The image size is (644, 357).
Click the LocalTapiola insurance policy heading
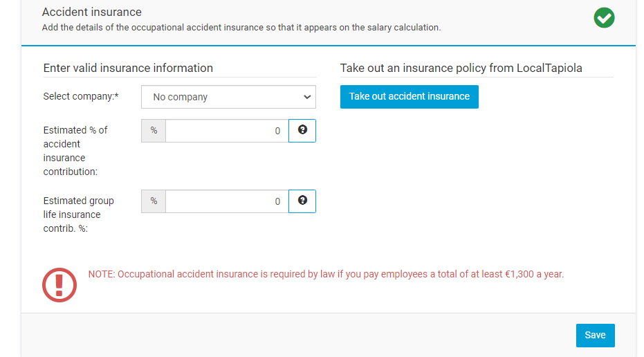[x=461, y=68]
